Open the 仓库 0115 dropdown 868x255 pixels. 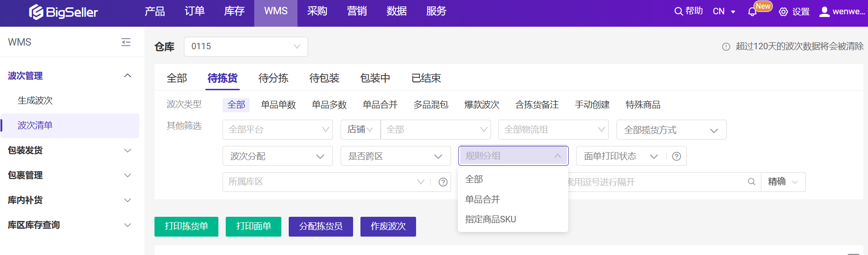(246, 46)
